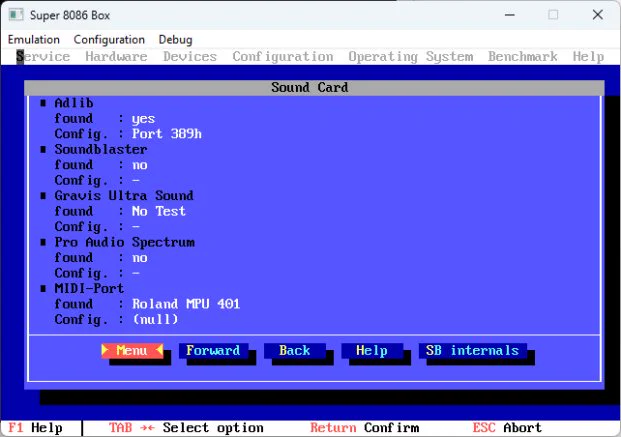Open the Benchmark menu
The height and width of the screenshot is (437, 621).
(x=522, y=56)
